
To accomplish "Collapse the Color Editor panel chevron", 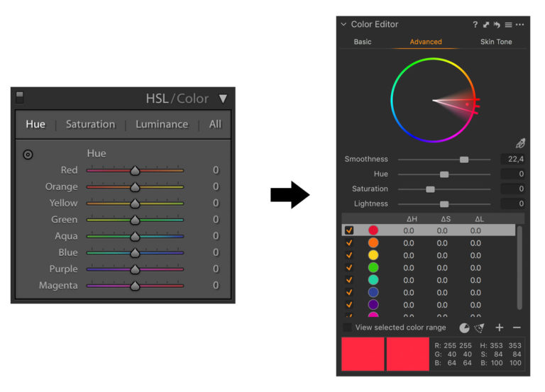I will coord(344,25).
